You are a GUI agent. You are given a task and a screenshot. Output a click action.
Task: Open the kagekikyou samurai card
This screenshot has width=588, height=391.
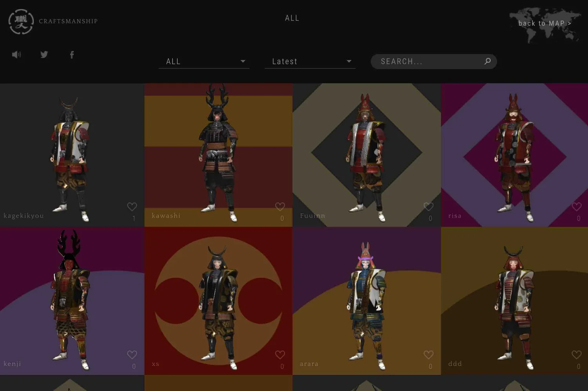pos(72,155)
